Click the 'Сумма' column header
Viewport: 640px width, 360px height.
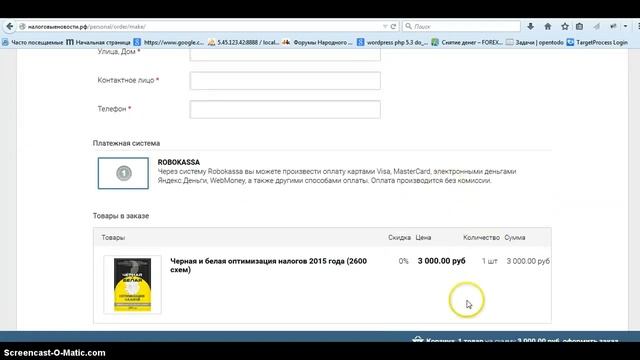click(x=515, y=237)
